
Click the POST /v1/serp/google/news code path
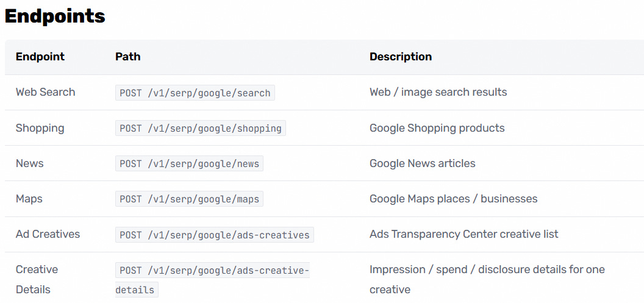pyautogui.click(x=189, y=163)
